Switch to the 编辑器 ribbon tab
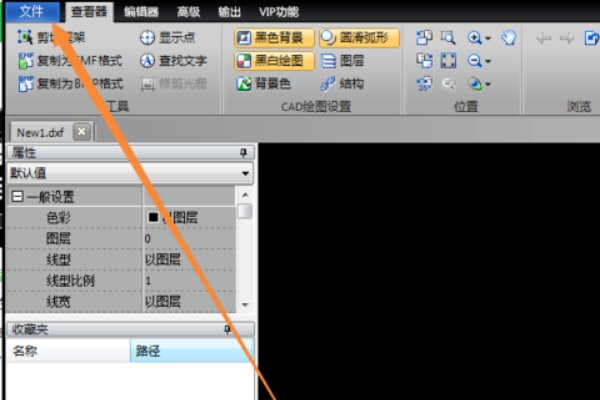The width and height of the screenshot is (600, 400). pos(141,12)
